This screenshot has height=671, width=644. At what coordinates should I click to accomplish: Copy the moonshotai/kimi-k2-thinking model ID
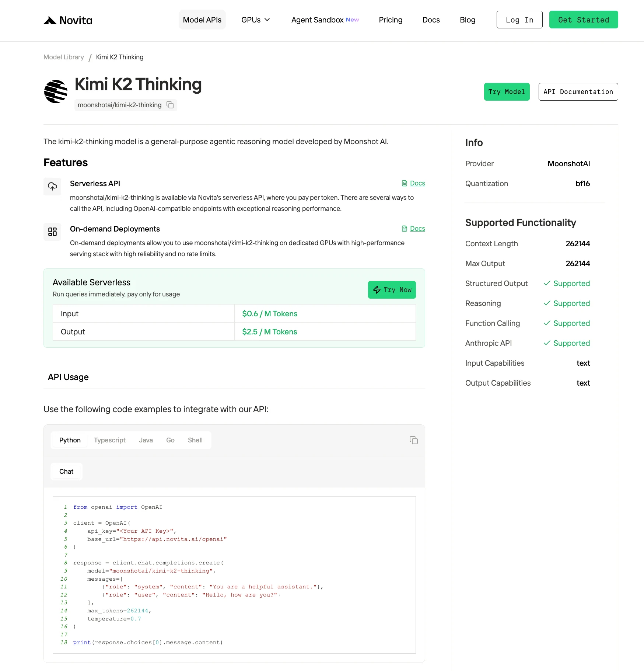pos(170,105)
